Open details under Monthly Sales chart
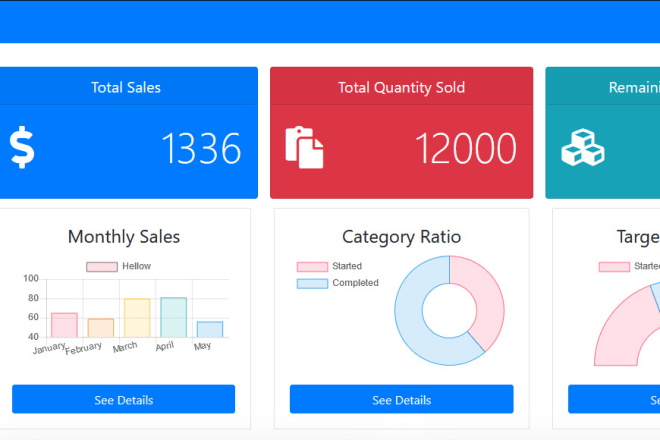Viewport: 660px width, 440px height. [123, 399]
